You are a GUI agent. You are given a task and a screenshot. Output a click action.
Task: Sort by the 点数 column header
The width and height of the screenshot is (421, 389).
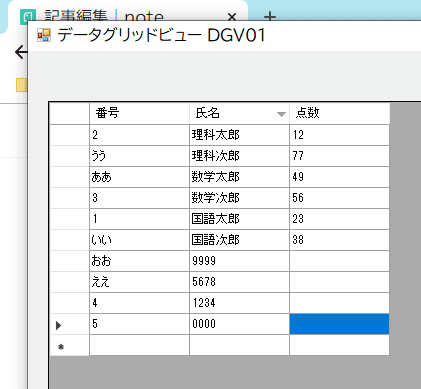click(339, 114)
